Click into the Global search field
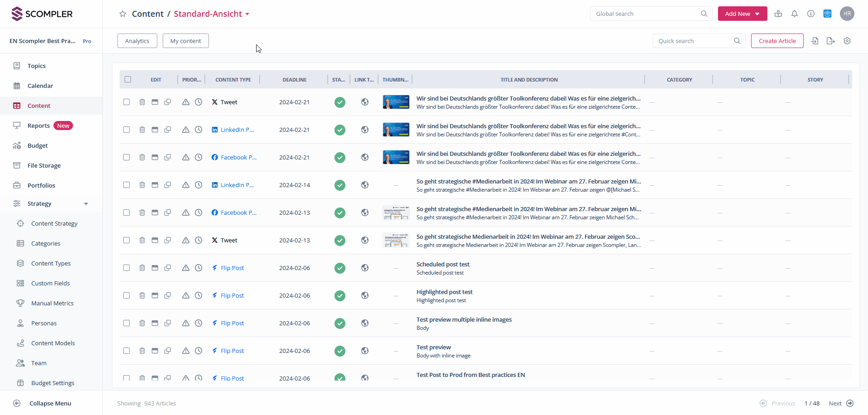This screenshot has width=868, height=415. (647, 14)
